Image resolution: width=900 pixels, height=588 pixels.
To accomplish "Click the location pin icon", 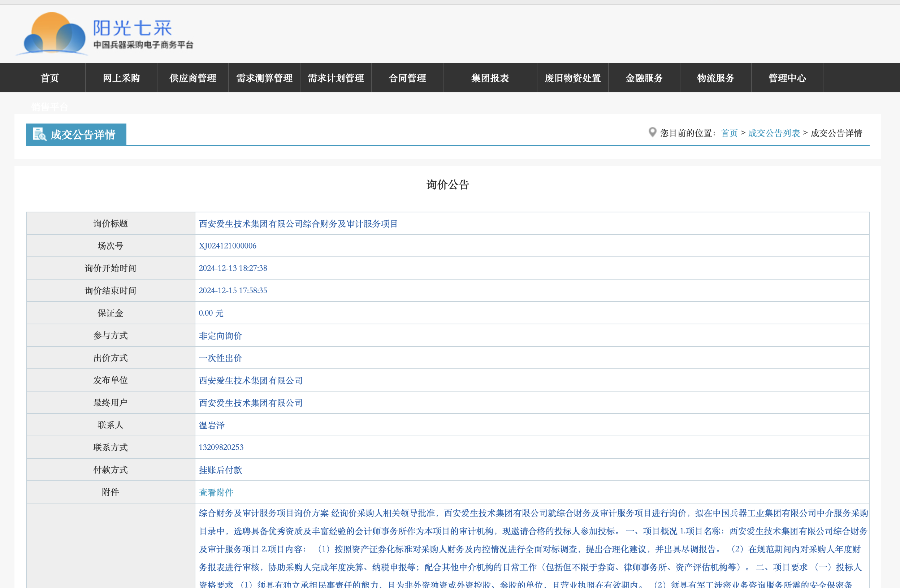I will coord(652,132).
